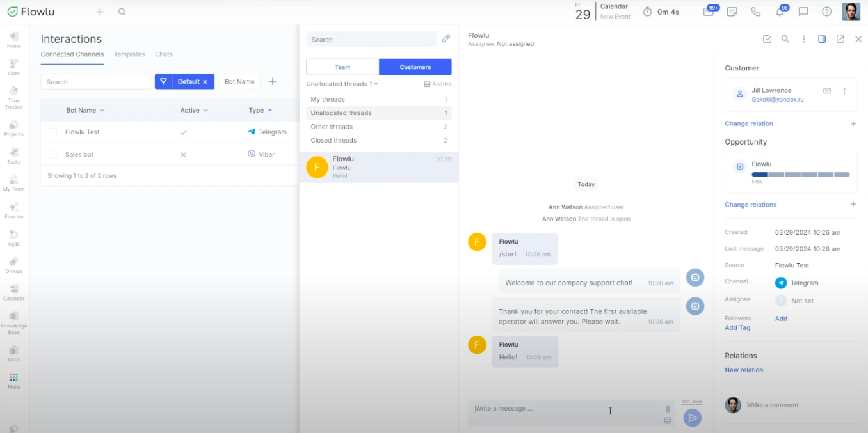The image size is (868, 433).
Task: Close the conversation panel
Action: coord(858,39)
